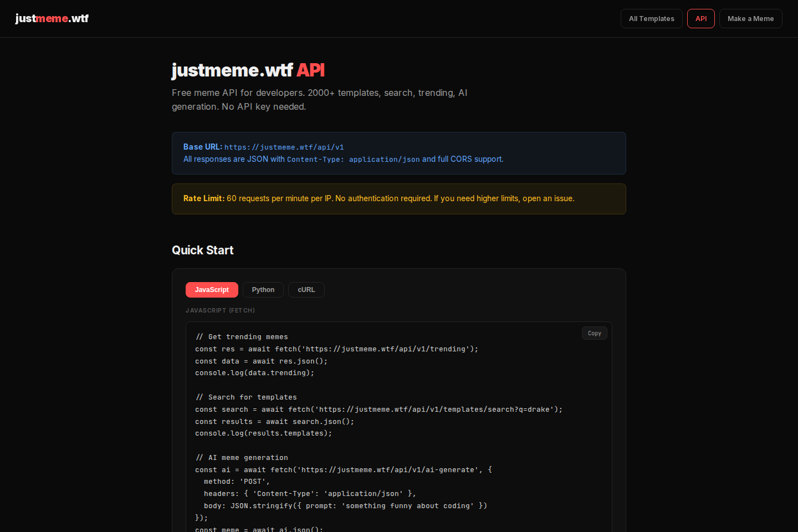This screenshot has width=798, height=532.
Task: Click the "method: 'POST'," line
Action: (237, 482)
